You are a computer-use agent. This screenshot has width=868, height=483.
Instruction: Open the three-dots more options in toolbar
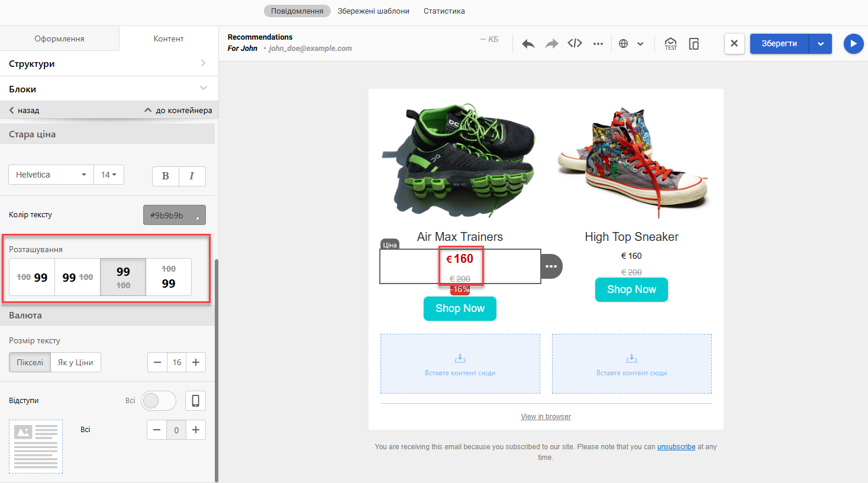(x=598, y=44)
